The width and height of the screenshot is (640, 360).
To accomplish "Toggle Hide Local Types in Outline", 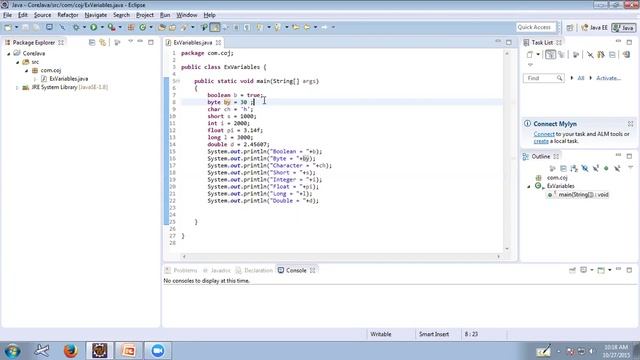I will [617, 168].
